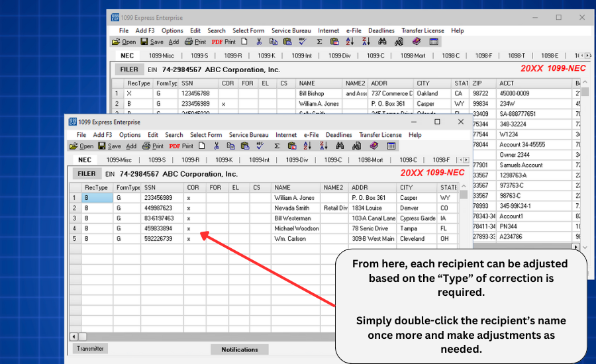The image size is (596, 364).
Task: Click the Notifications button
Action: coord(240,349)
